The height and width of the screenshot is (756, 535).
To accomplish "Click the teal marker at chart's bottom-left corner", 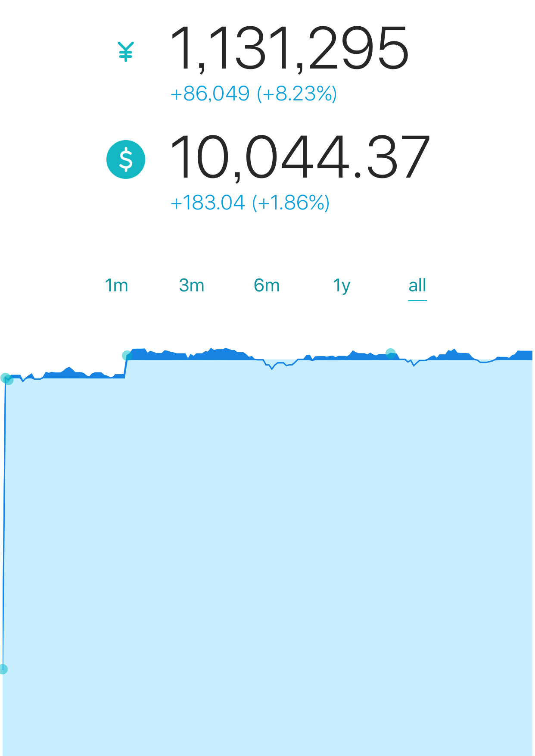I will coord(3,669).
